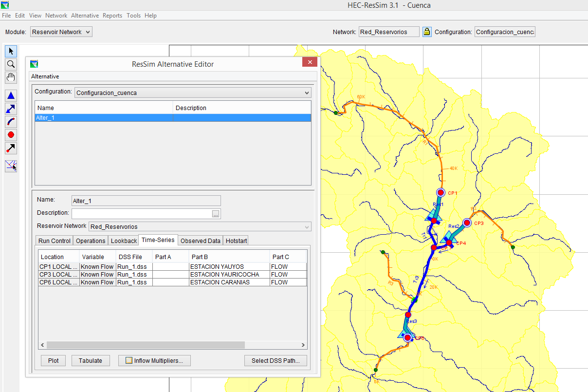588x392 pixels.
Task: Select the ESTACION YAUYOS cell
Action: (x=229, y=266)
